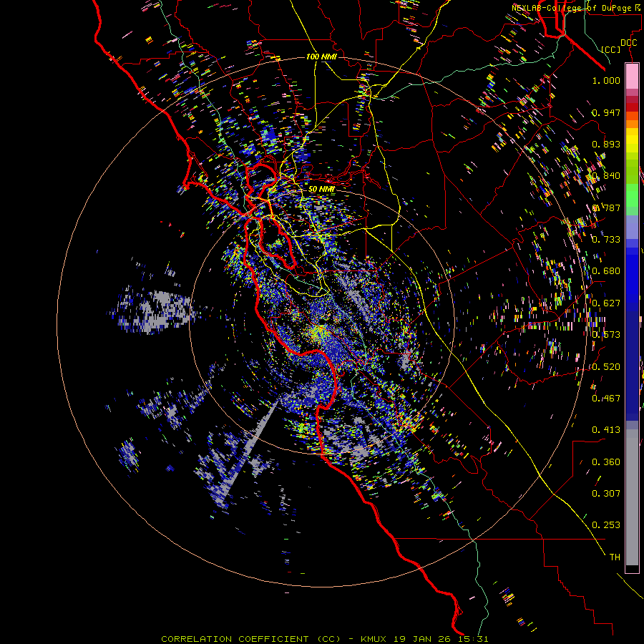Click the 100 NMI range ring label
The image size is (644, 644).
pos(321,57)
